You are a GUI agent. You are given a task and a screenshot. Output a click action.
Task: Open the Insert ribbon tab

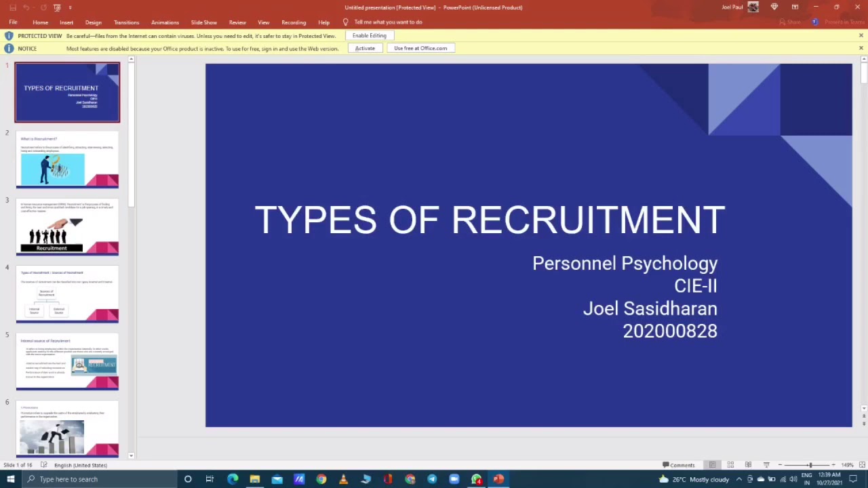(x=66, y=22)
